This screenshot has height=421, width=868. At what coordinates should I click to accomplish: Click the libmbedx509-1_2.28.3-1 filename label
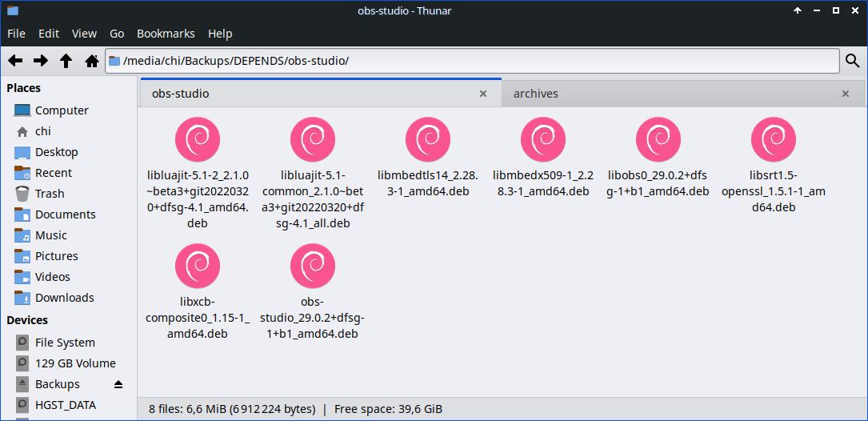(x=543, y=183)
